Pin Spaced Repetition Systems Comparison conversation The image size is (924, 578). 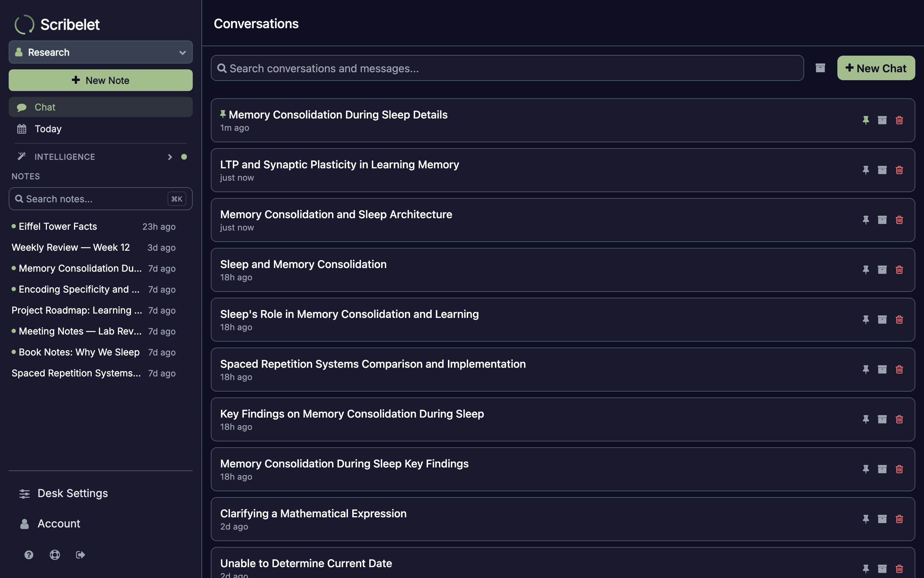point(866,369)
